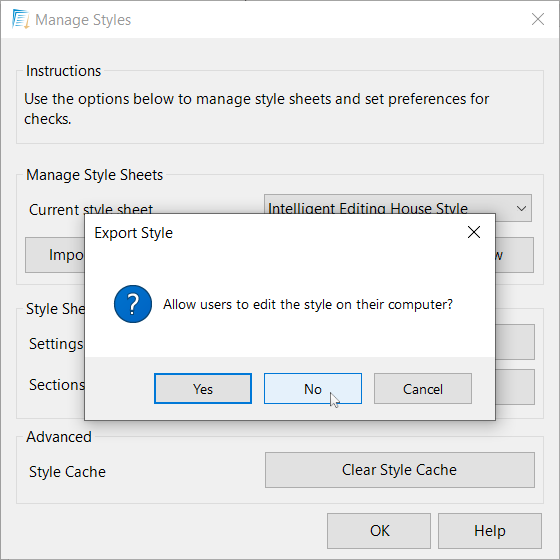
Task: Close the Manage Styles window
Action: (x=538, y=19)
